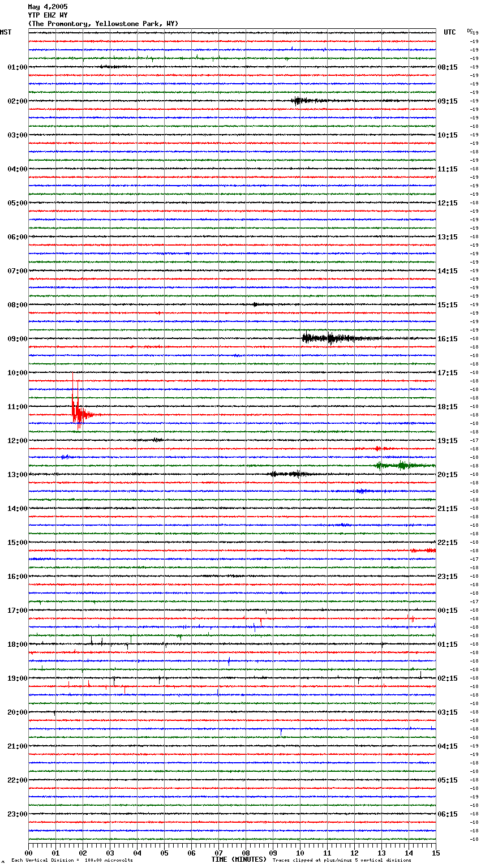
Task: Select the 18:15 UTC time label
Action: point(448,406)
